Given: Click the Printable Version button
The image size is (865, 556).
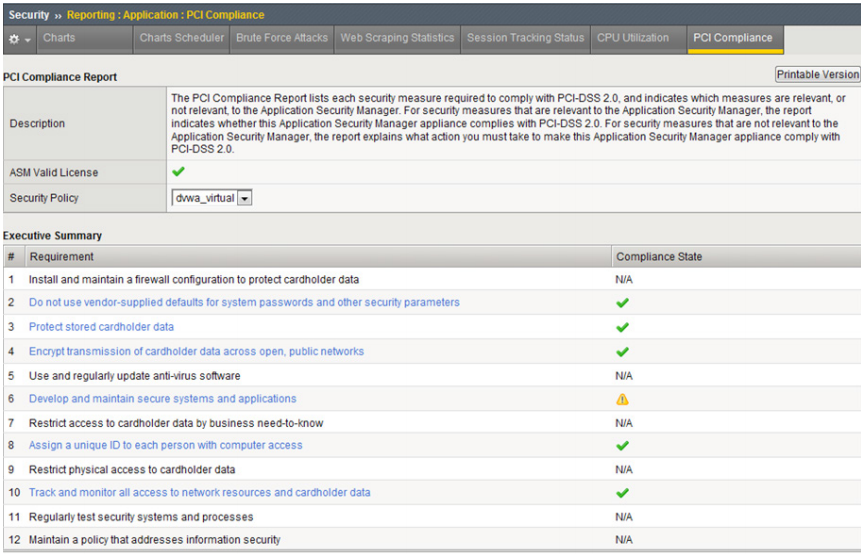Looking at the screenshot, I should [818, 74].
